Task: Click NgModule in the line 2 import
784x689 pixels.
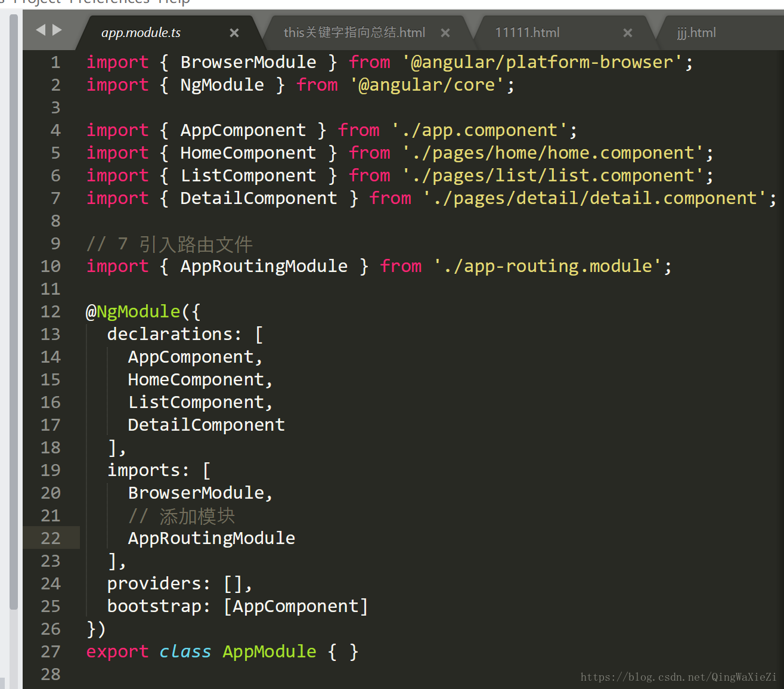Action: pyautogui.click(x=222, y=85)
